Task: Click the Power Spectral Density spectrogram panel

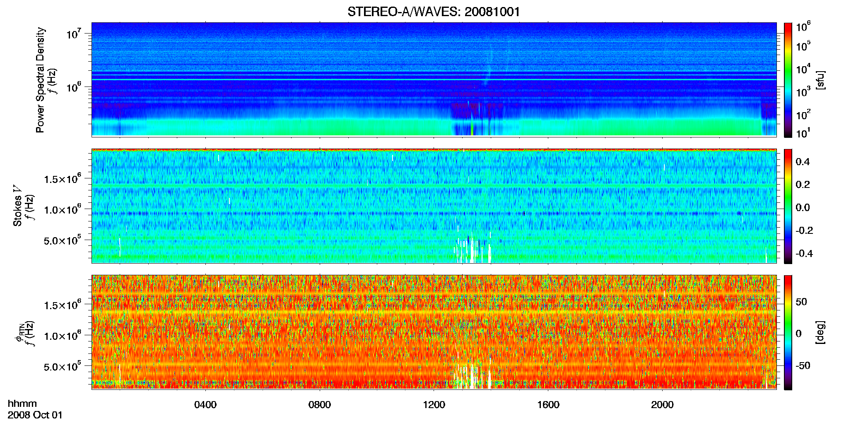Action: [x=434, y=79]
